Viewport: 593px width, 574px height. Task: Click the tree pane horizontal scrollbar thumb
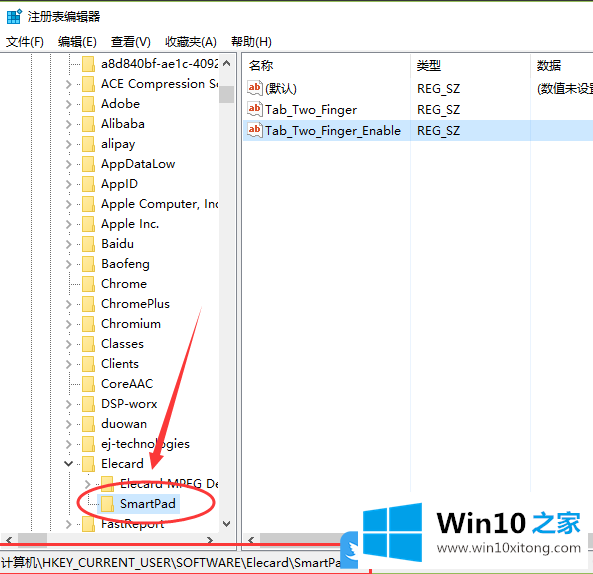pos(33,540)
